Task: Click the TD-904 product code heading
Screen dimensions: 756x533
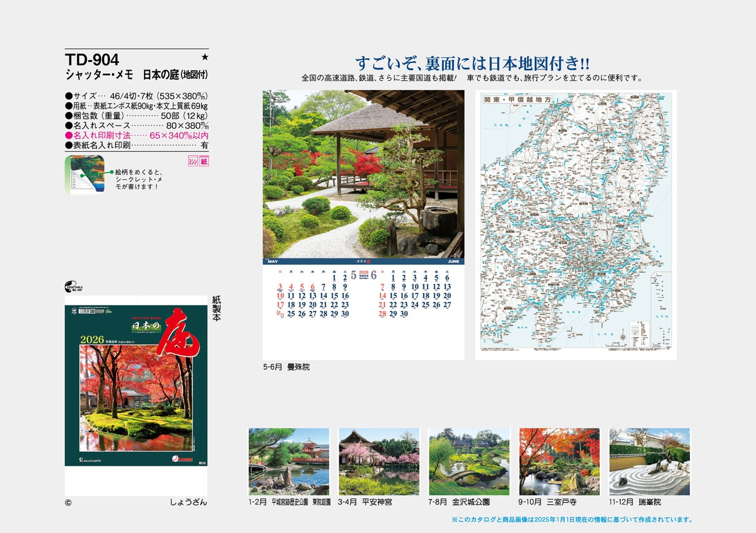Action: 92,59
